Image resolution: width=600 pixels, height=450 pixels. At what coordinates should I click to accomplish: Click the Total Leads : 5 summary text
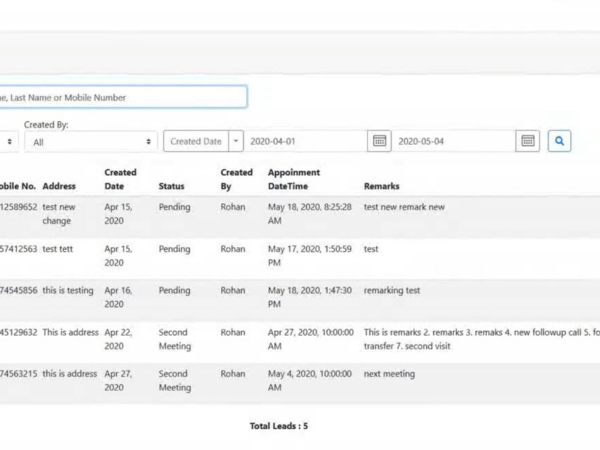(x=278, y=425)
